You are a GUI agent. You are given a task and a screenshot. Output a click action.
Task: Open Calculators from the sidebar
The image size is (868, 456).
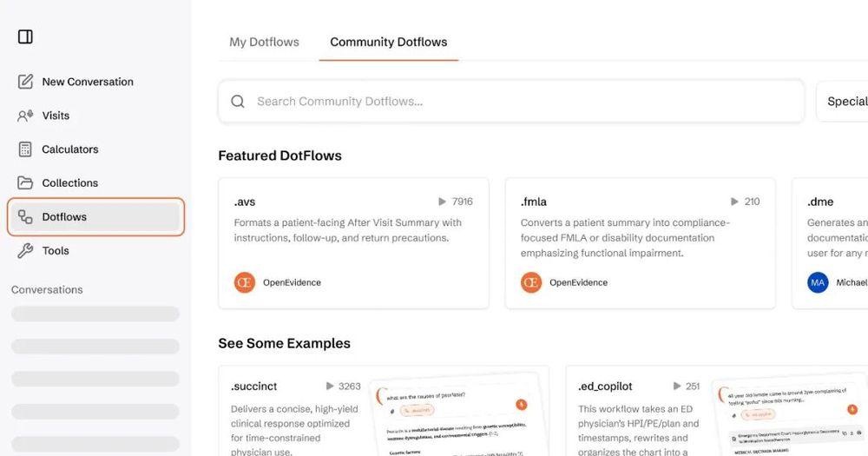coord(70,149)
